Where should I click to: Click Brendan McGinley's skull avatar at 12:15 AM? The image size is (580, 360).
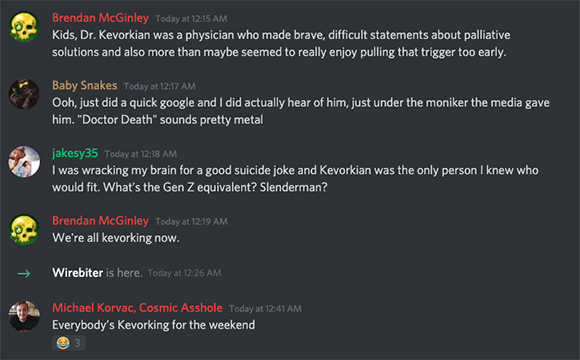[24, 26]
